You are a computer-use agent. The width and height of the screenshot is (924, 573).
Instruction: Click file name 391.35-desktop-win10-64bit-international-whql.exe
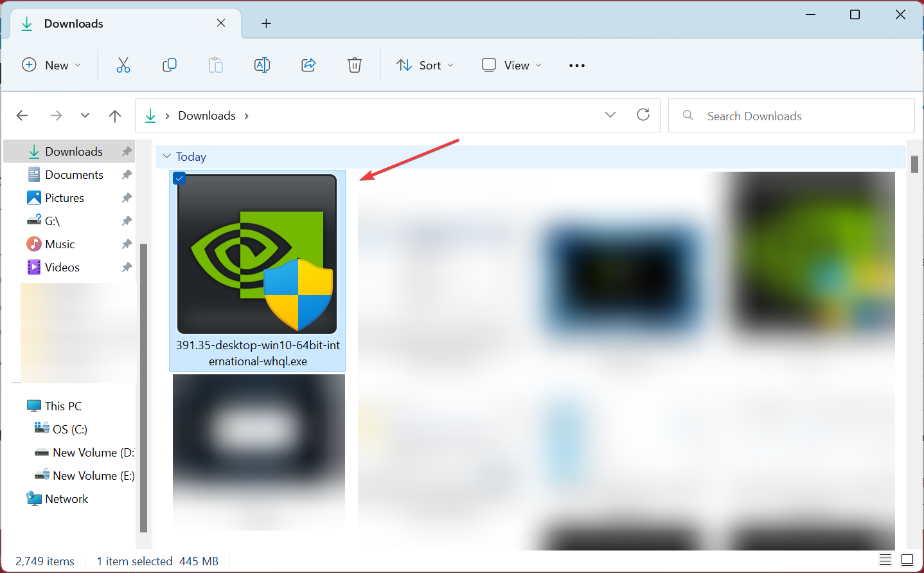[258, 353]
